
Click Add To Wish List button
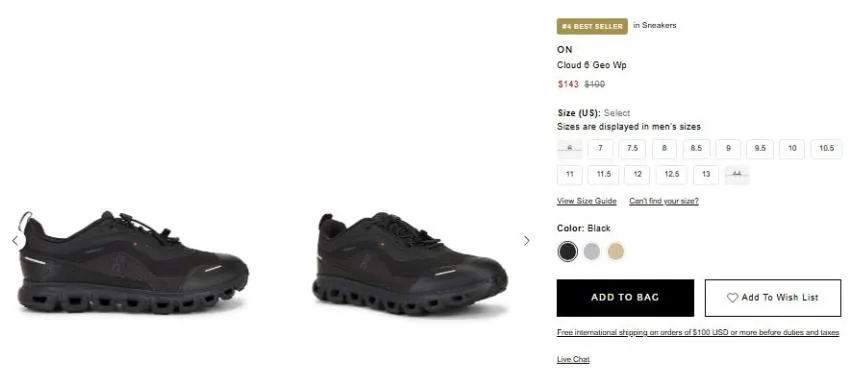click(x=773, y=298)
